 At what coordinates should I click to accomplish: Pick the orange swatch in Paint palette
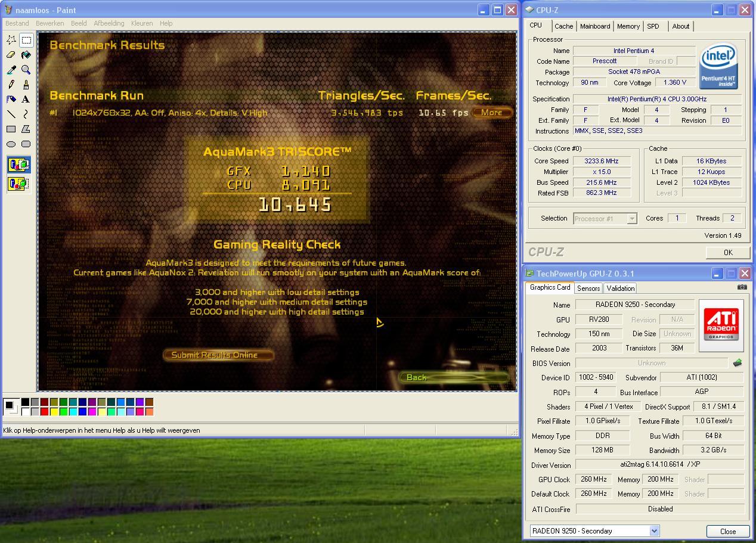click(x=150, y=411)
